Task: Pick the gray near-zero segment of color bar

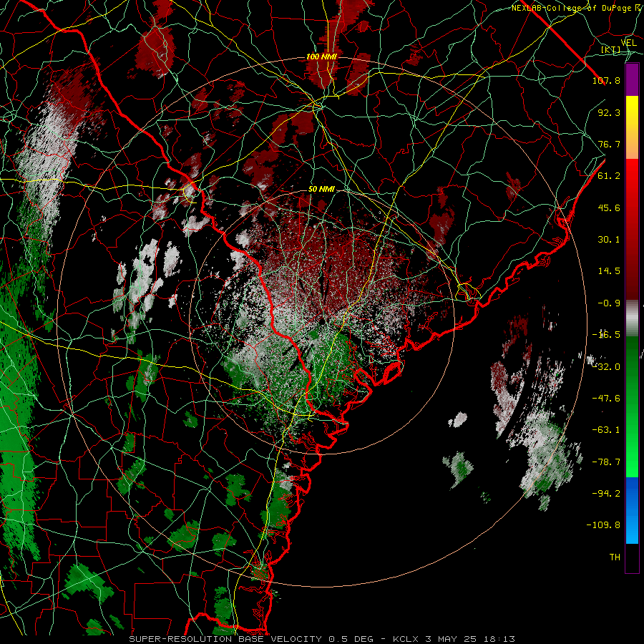Action: [632, 318]
